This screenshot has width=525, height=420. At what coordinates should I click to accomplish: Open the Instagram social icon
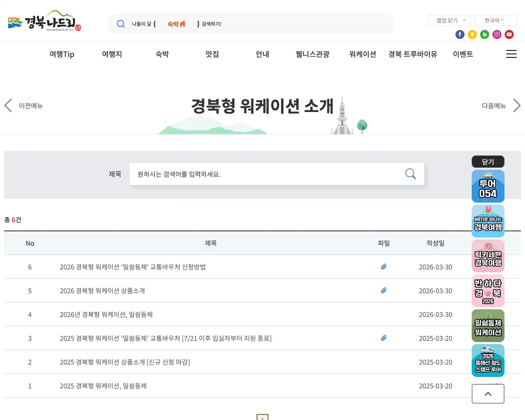point(497,34)
